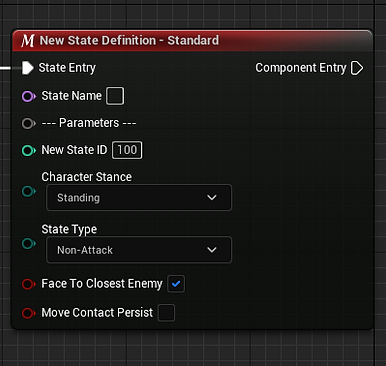Uncheck Face To Closest Enemy checkbox
The height and width of the screenshot is (366, 386).
(176, 284)
